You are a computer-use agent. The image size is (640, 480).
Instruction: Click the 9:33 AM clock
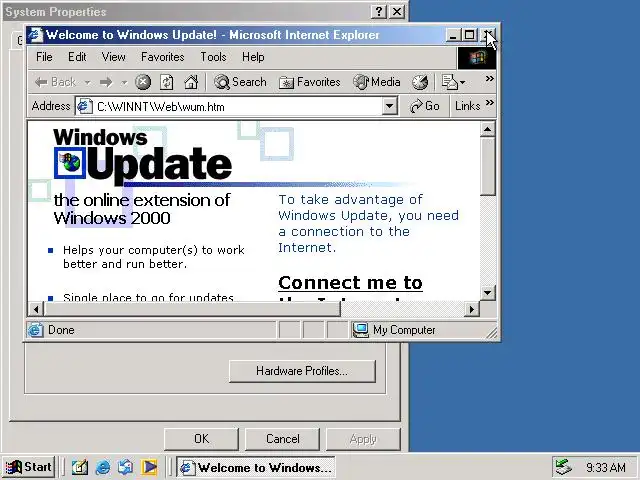tap(606, 467)
